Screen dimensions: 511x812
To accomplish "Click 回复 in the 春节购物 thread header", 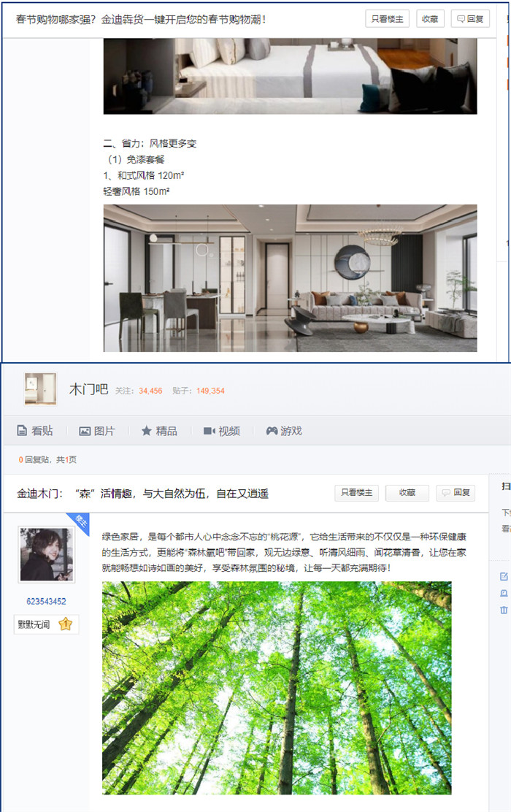I will click(x=470, y=19).
